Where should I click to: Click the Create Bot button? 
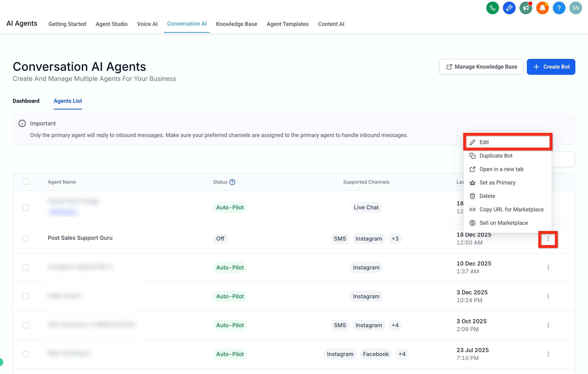point(551,67)
